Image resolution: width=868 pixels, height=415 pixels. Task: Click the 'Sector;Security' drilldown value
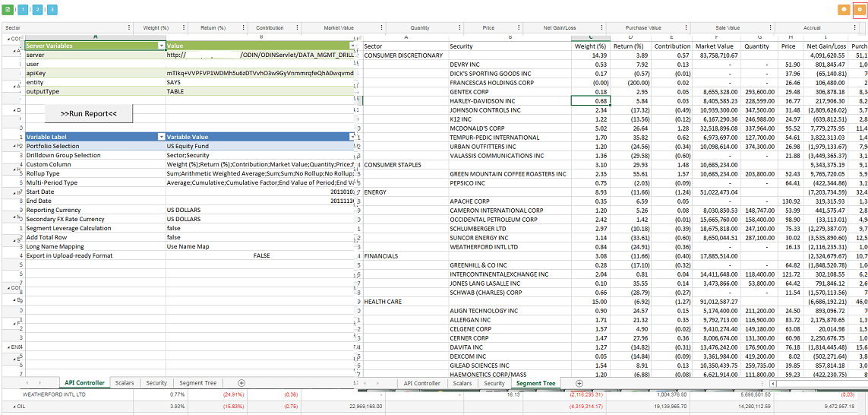pos(260,155)
